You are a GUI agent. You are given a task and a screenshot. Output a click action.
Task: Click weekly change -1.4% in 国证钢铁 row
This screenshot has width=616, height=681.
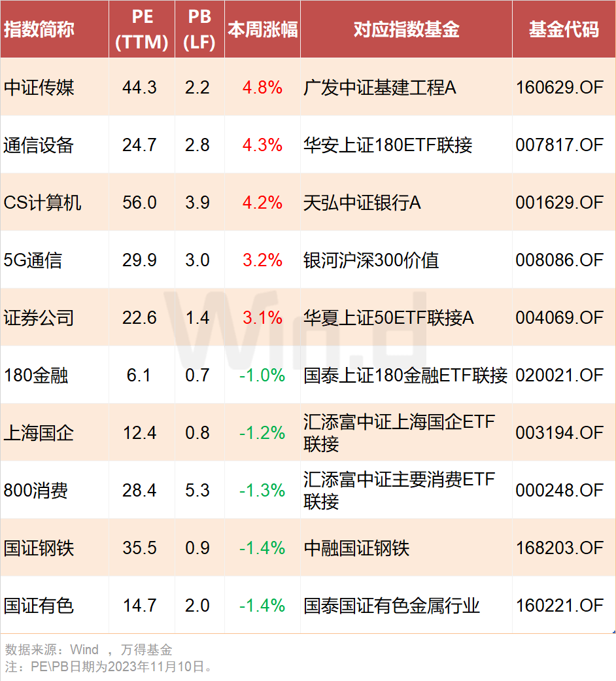pos(262,548)
